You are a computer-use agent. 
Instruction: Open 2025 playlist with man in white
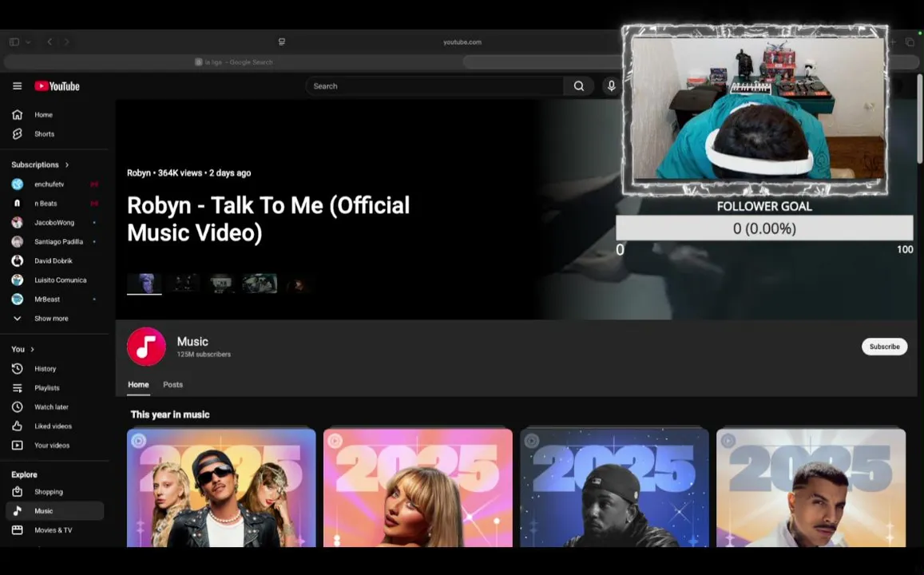coord(811,488)
